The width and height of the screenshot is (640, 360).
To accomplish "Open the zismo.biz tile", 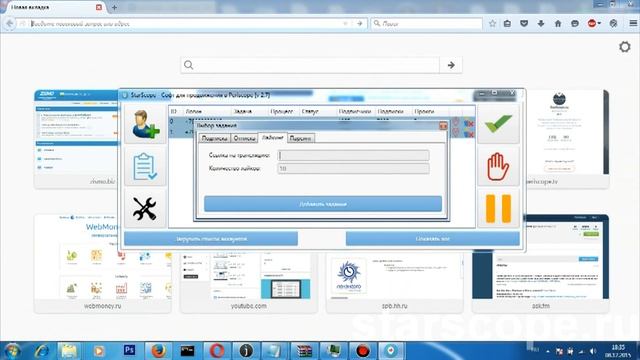I will (76, 139).
